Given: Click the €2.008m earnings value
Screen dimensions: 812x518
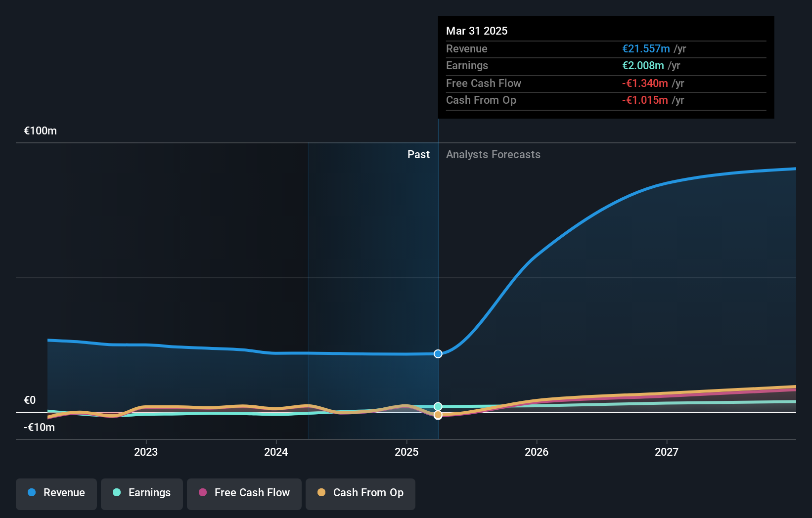Looking at the screenshot, I should [x=643, y=66].
